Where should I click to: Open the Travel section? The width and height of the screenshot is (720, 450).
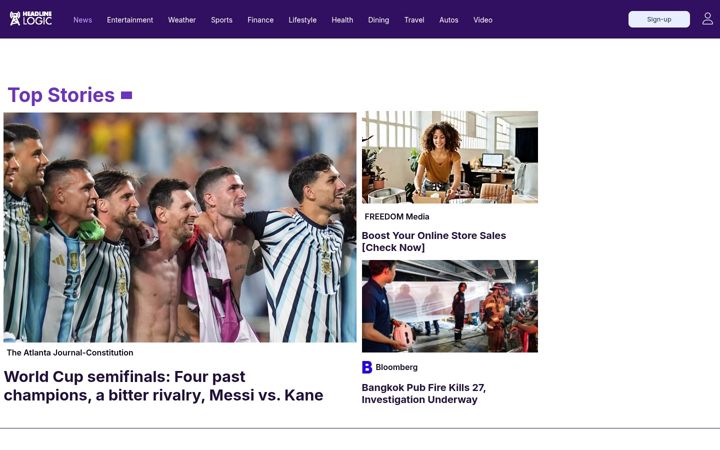[x=414, y=20]
